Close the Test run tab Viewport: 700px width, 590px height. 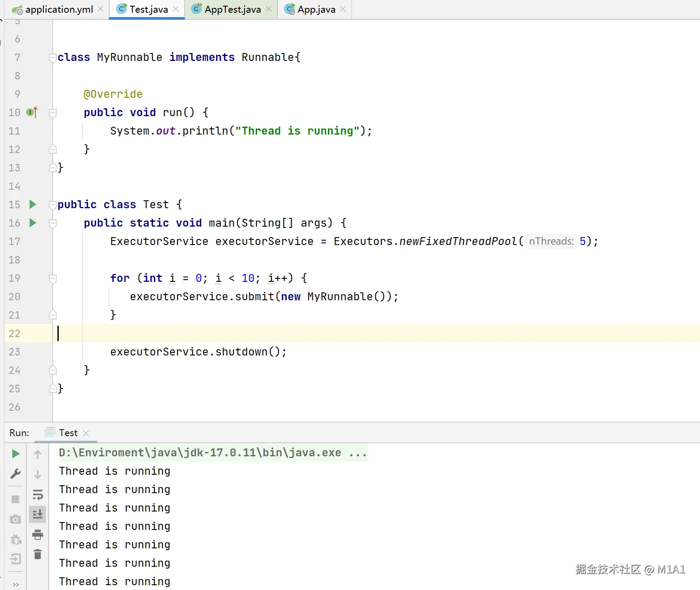pos(86,433)
